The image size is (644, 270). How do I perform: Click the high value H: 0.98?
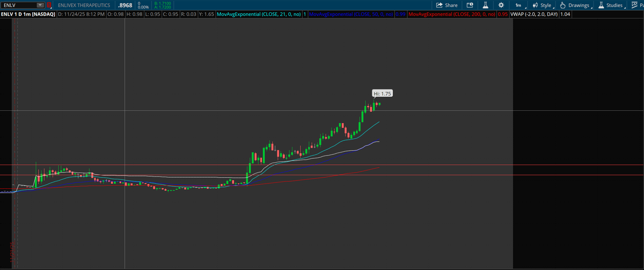coord(134,13)
